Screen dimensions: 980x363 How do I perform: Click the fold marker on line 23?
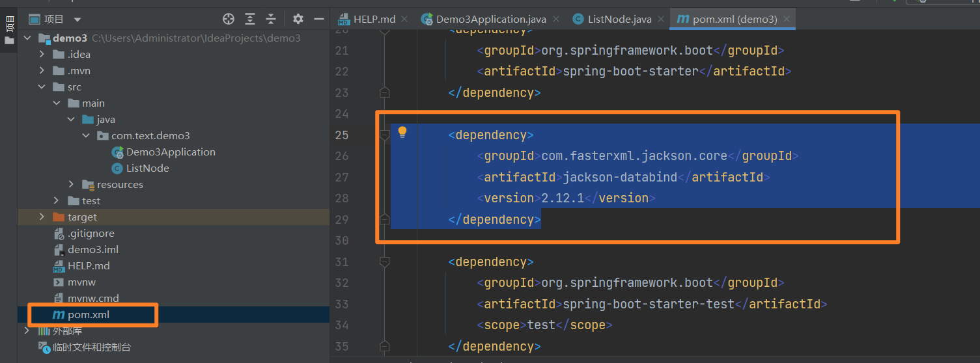tap(385, 92)
